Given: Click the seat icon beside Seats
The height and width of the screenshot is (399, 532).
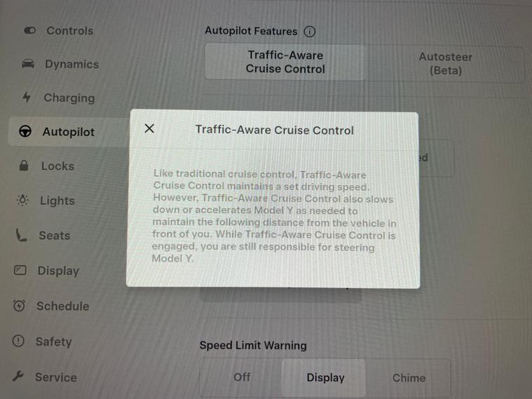Looking at the screenshot, I should tap(21, 235).
